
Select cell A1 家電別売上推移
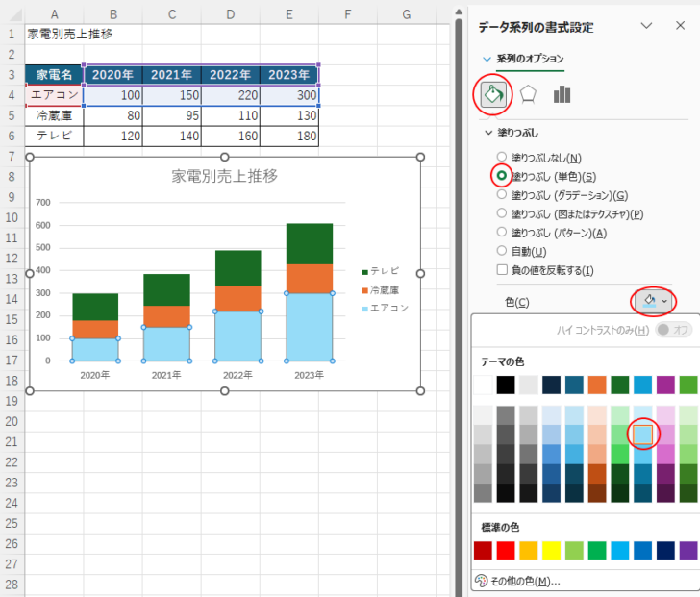point(54,34)
